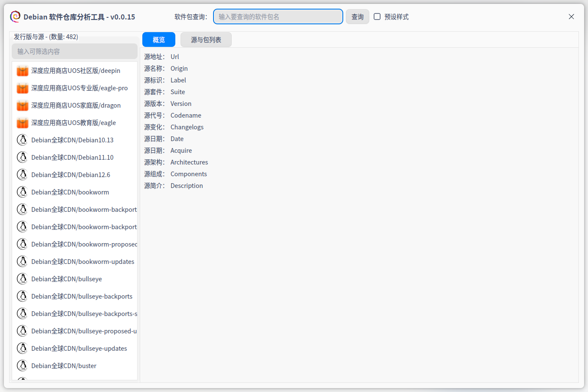Viewport: 588px width, 392px height.
Task: Click the Changelogs value next to 源变化
Action: pyautogui.click(x=187, y=127)
